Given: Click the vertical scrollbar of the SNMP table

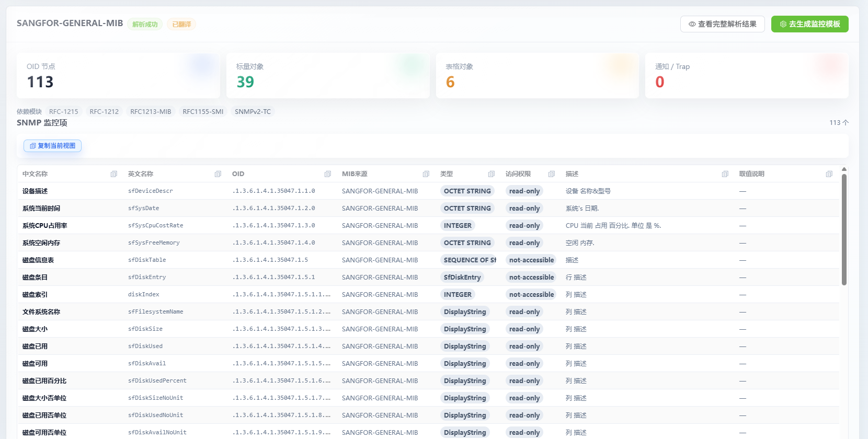Looking at the screenshot, I should click(x=844, y=230).
